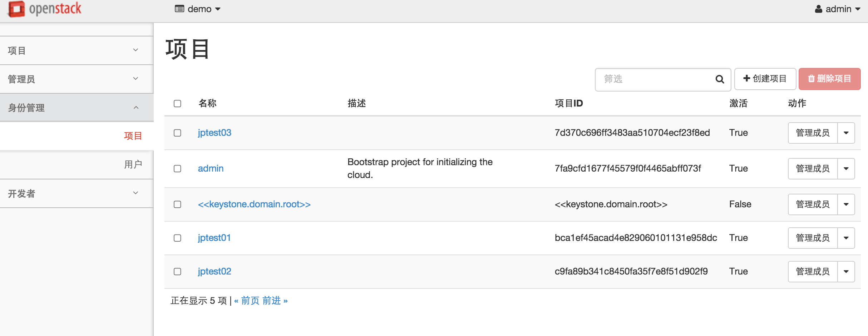The image size is (868, 336).
Task: Select 用户 in the sidebar
Action: pos(133,164)
